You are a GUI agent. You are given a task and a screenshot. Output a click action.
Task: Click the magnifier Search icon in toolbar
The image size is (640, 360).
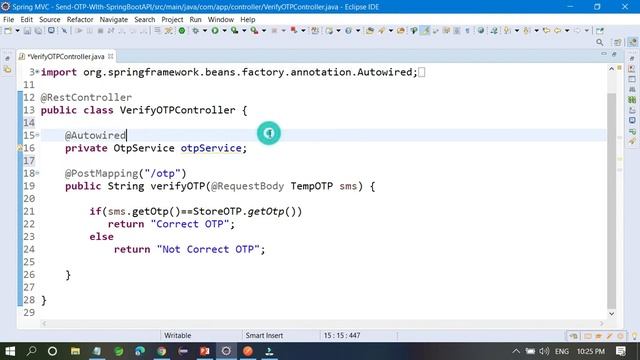600,42
